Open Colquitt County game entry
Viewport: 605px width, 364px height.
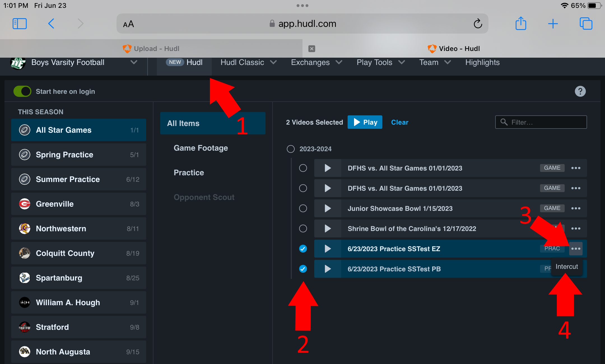coord(79,253)
